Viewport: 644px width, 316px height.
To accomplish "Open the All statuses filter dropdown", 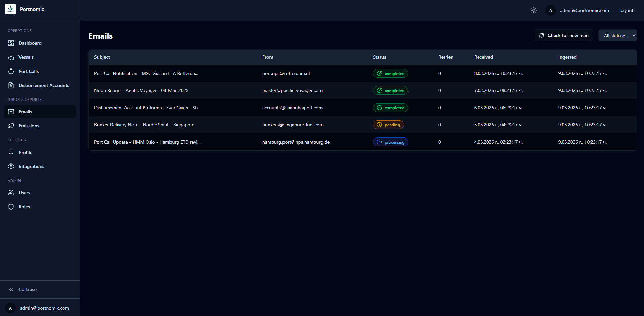I will tap(617, 36).
